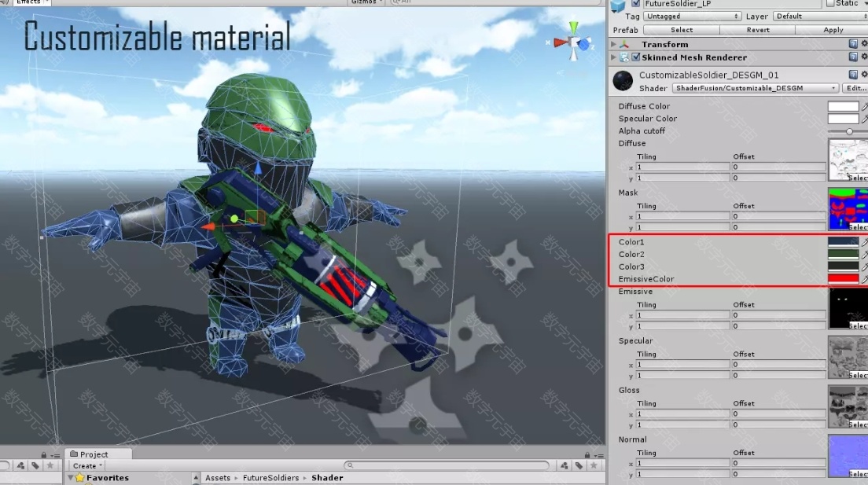Switch to the Project tab

click(x=98, y=454)
